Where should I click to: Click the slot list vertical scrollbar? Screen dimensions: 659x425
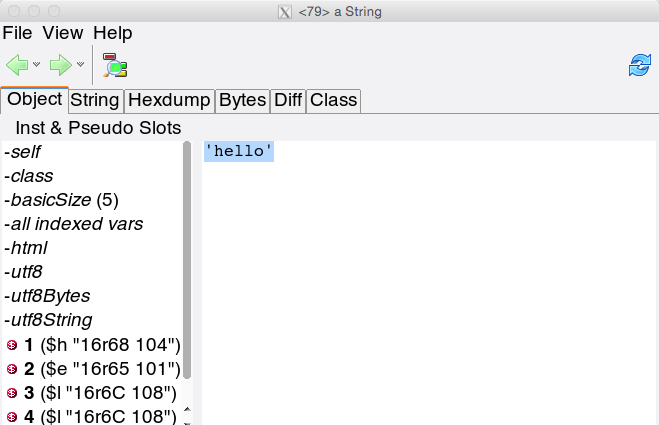tap(187, 260)
